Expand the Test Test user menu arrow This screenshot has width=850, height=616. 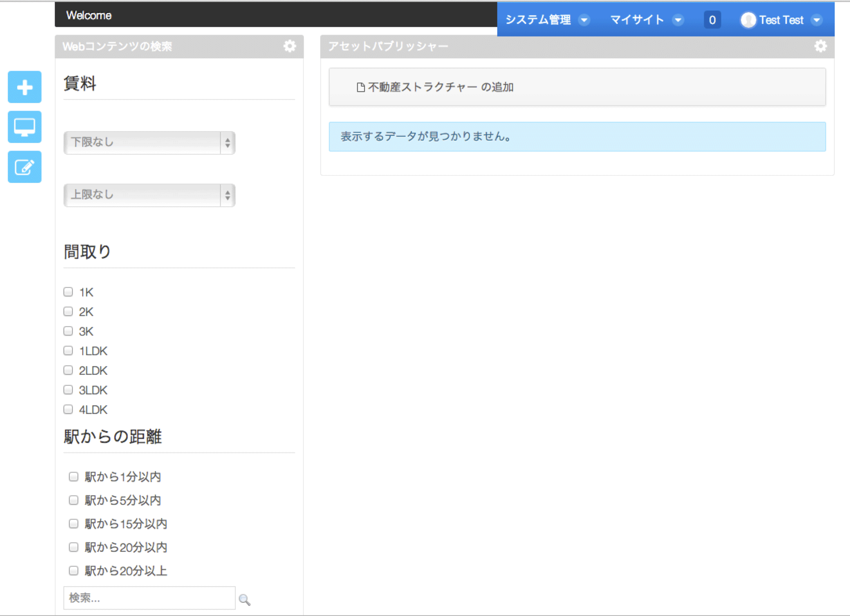[817, 20]
